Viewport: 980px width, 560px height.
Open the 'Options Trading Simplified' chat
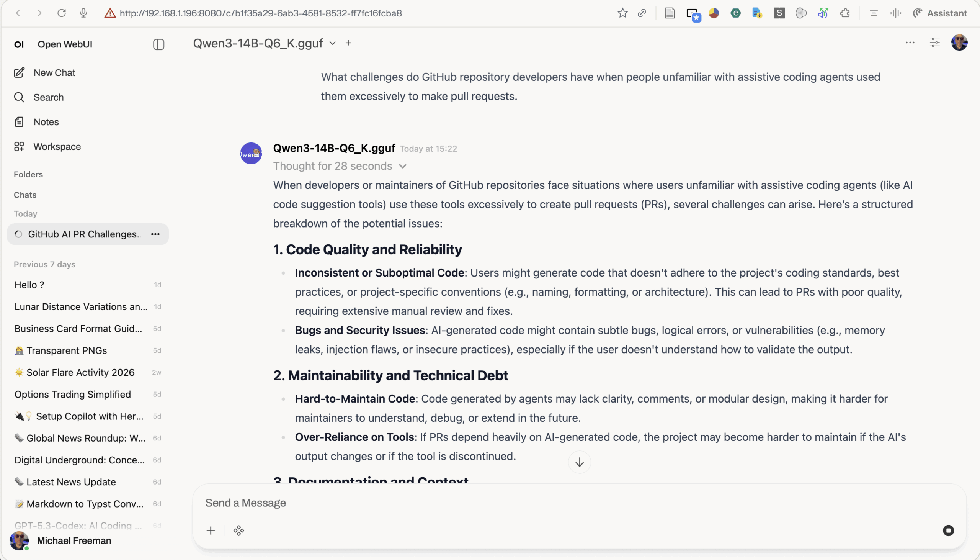click(x=73, y=394)
